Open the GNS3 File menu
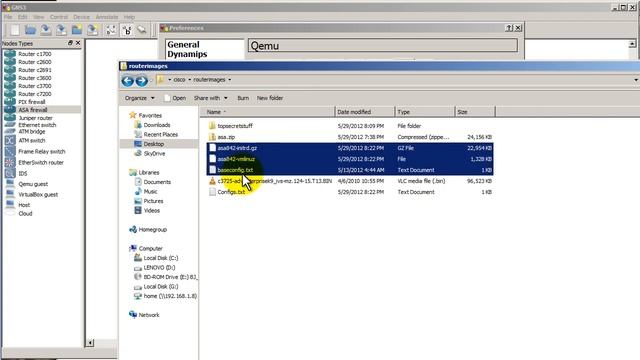 [x=8, y=17]
